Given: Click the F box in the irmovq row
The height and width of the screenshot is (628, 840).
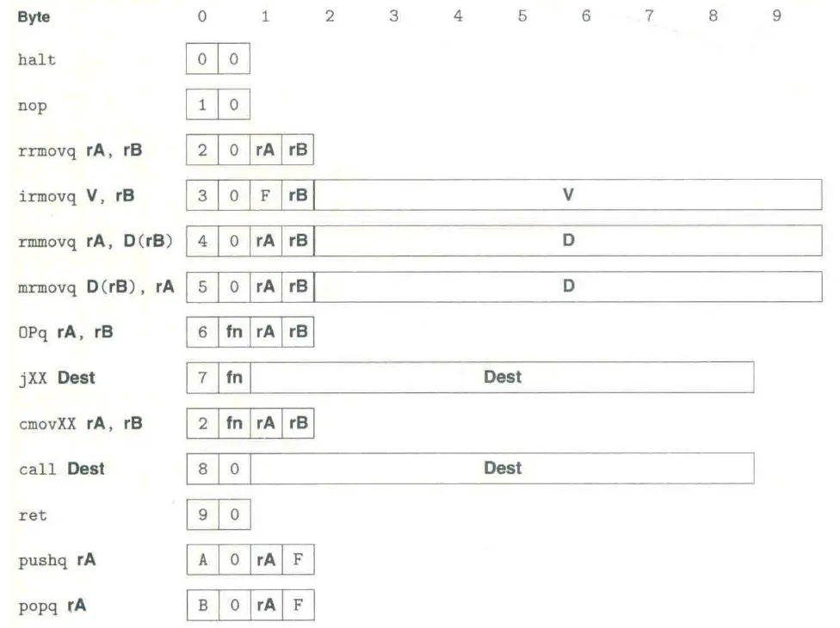Looking at the screenshot, I should point(266,195).
